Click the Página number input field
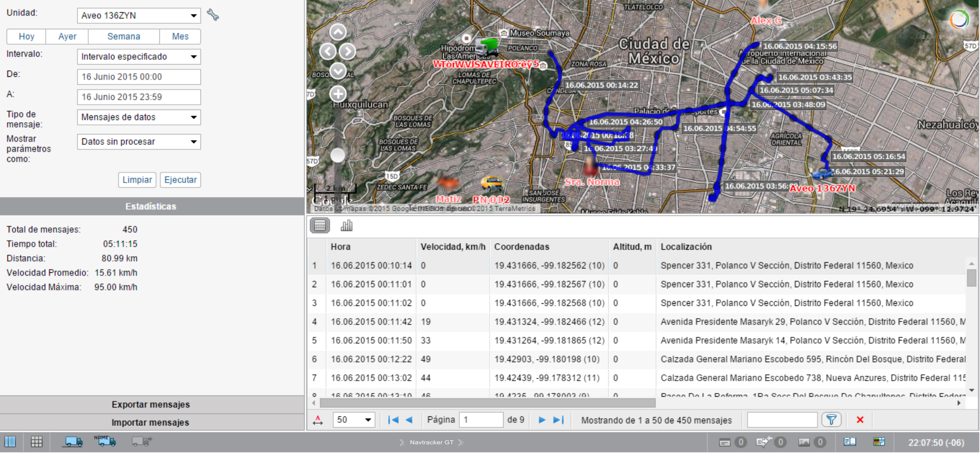This screenshot has width=980, height=453. tap(481, 420)
